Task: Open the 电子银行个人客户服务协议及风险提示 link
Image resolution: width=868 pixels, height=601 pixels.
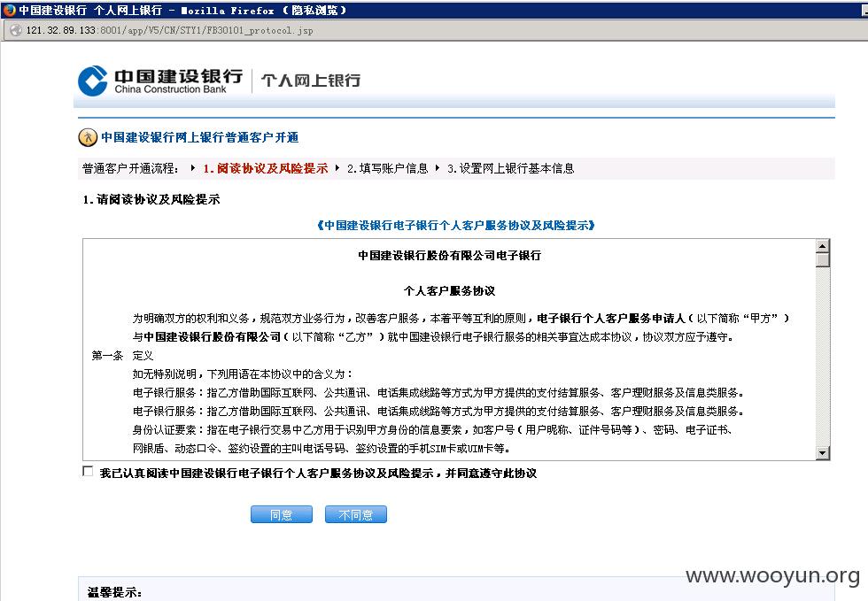Action: click(456, 225)
